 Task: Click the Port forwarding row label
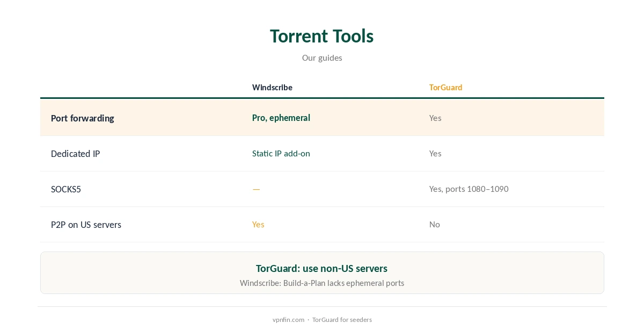[x=82, y=118]
